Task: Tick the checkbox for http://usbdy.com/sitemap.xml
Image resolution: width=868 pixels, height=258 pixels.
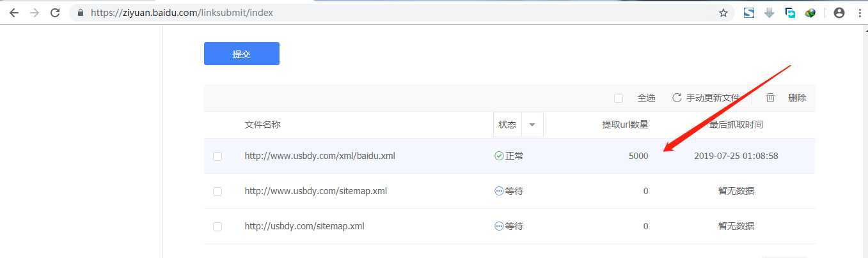Action: (217, 227)
